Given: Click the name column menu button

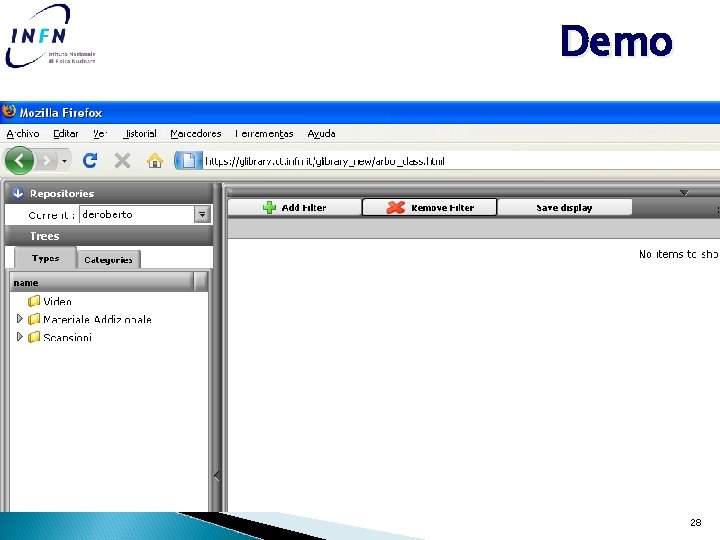Looking at the screenshot, I should click(200, 282).
